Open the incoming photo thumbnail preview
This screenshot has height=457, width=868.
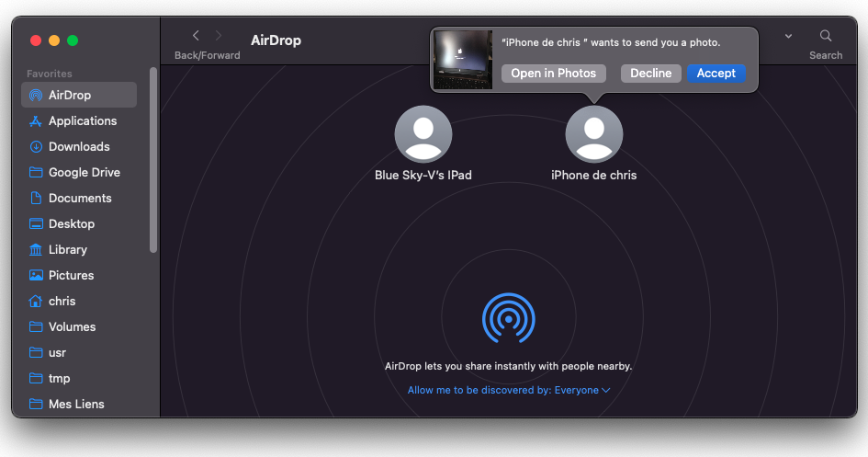tap(463, 60)
